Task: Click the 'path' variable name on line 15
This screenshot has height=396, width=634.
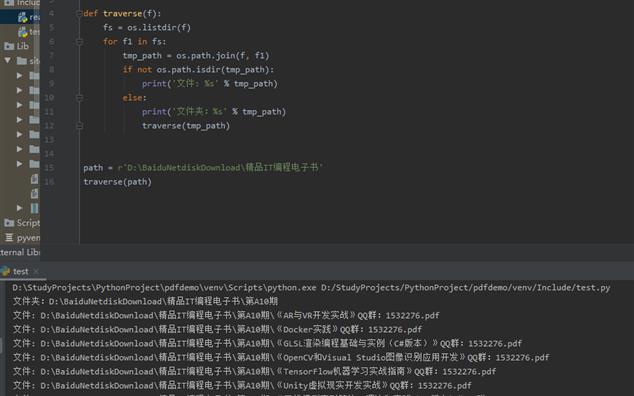Action: click(x=93, y=168)
